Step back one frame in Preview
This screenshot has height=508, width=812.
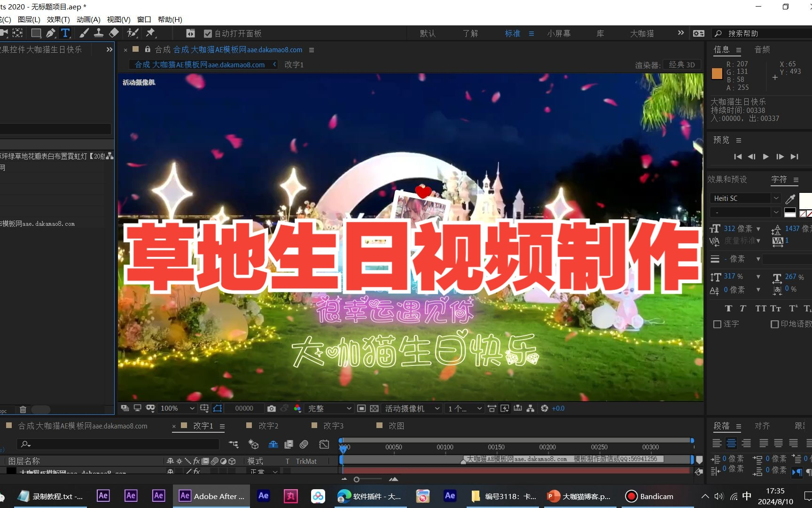pos(752,157)
